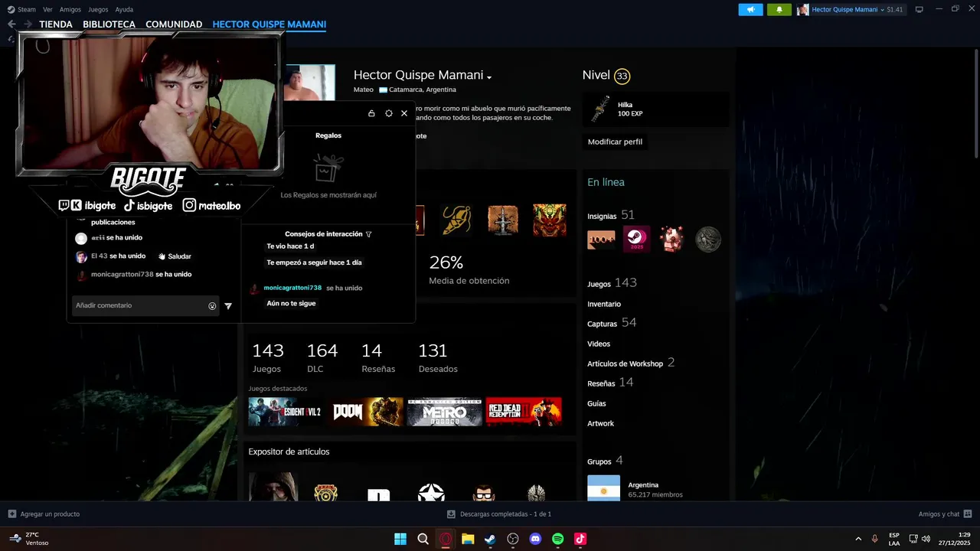This screenshot has width=980, height=551.
Task: Open Discord from the taskbar
Action: click(535, 539)
